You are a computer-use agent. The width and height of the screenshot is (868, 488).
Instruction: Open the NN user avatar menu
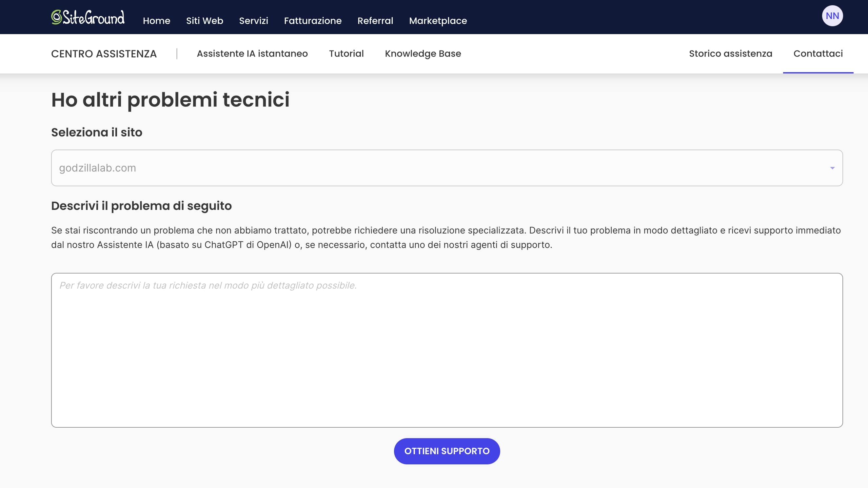(832, 16)
